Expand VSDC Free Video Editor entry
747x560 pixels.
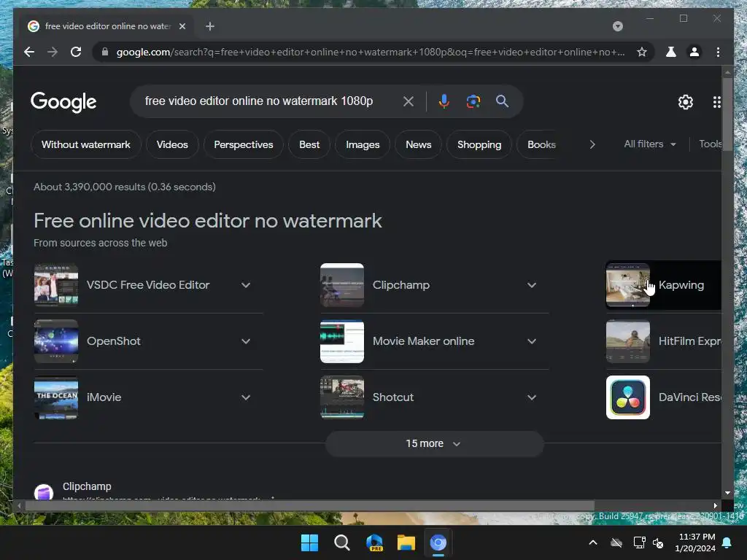pos(245,285)
